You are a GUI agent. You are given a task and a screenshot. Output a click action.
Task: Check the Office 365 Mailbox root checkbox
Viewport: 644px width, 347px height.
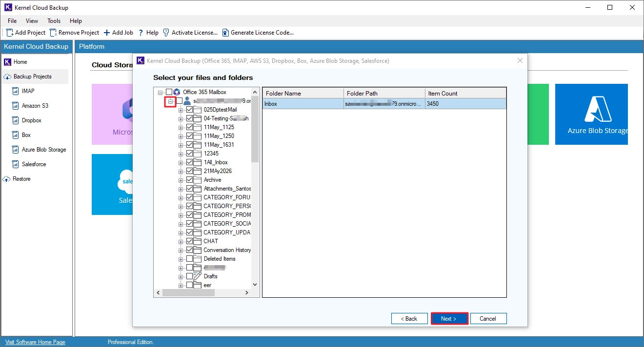169,92
